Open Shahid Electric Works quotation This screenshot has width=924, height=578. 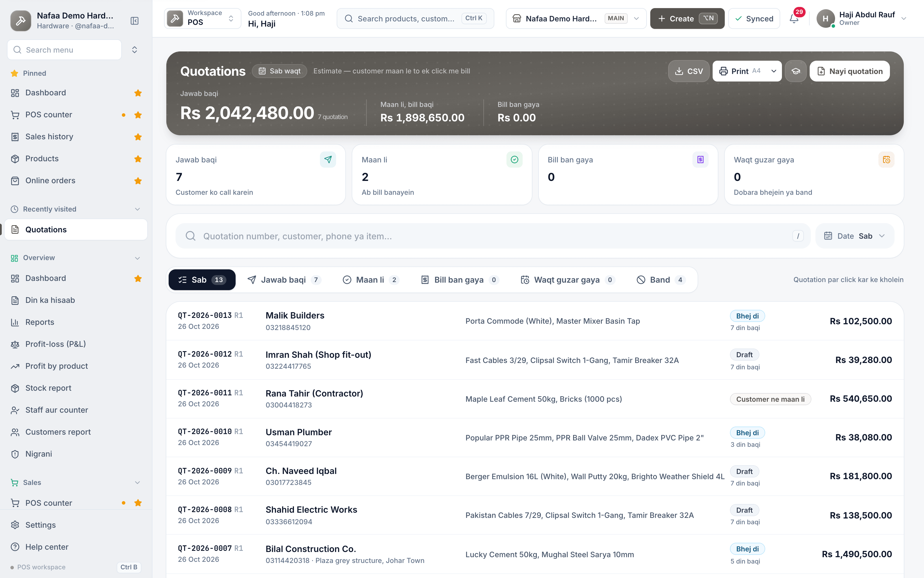click(x=534, y=515)
